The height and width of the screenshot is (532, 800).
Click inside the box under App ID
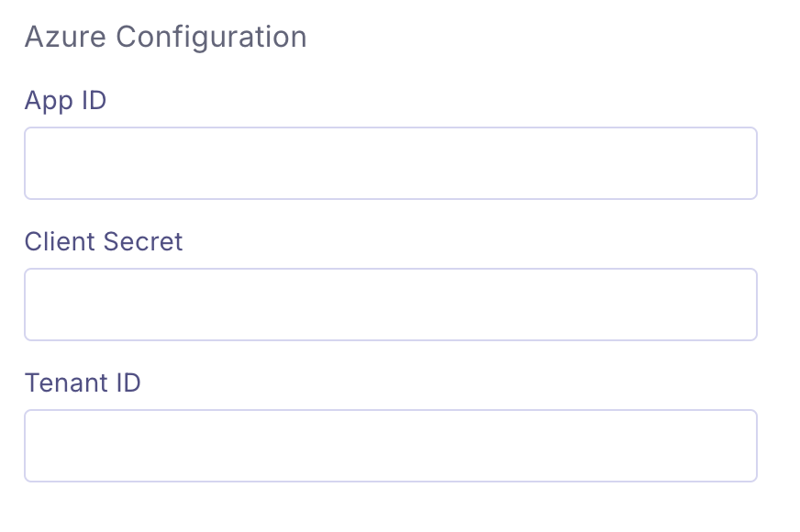[x=390, y=163]
